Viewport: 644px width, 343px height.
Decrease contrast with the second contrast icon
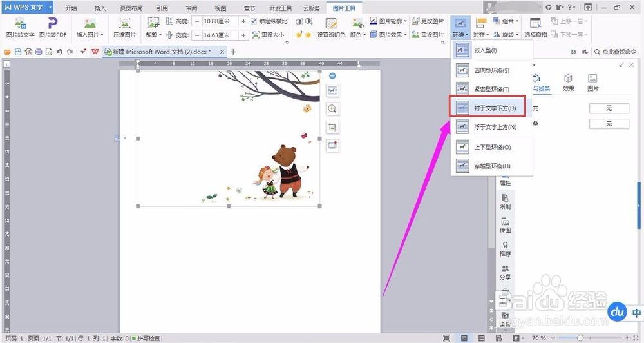click(309, 21)
